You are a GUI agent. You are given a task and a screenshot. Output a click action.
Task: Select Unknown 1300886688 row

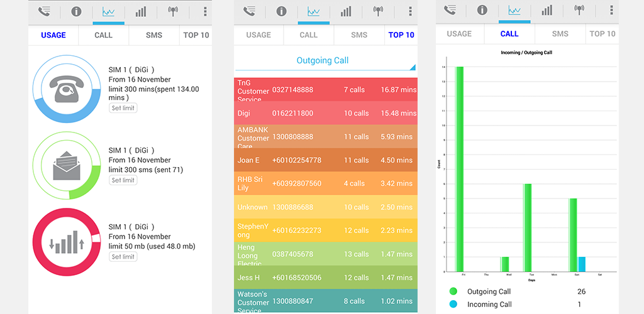[x=326, y=207]
